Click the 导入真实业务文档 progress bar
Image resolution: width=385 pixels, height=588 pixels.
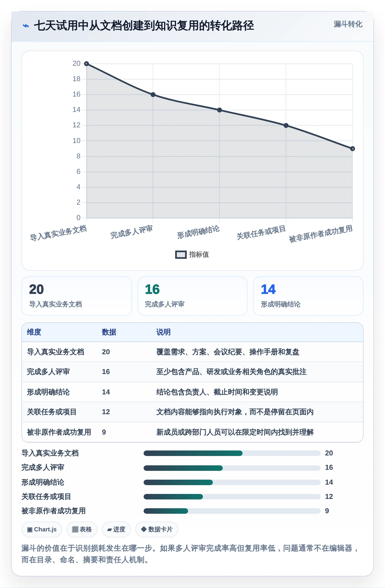232,453
